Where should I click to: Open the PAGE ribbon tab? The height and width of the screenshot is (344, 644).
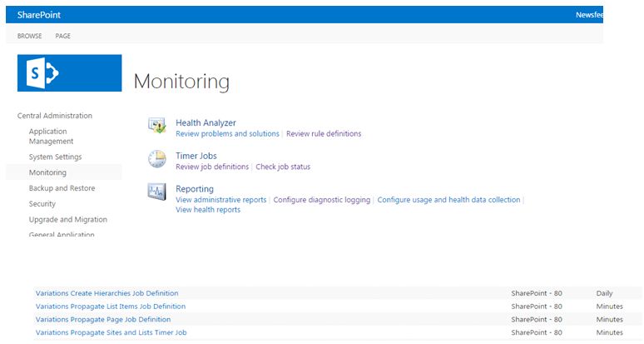pyautogui.click(x=63, y=37)
